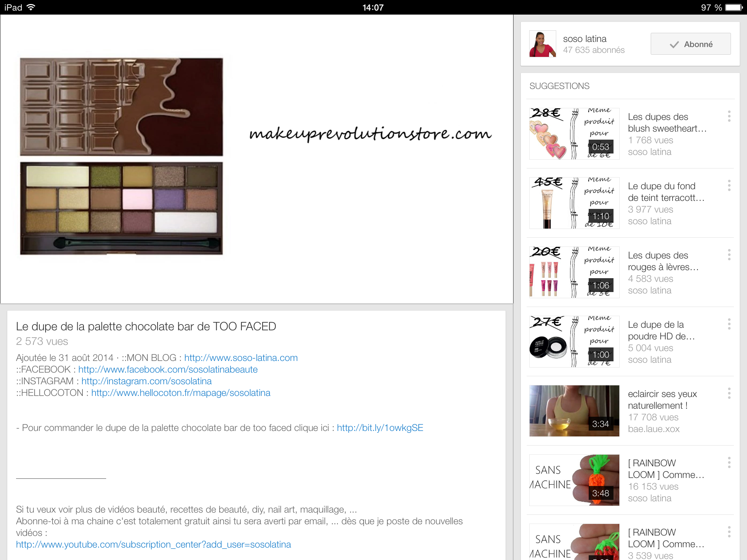Screen dimensions: 747x560
Task: Open options menu for 3 539 vues Rainbow Loom video
Action: pyautogui.click(x=729, y=532)
